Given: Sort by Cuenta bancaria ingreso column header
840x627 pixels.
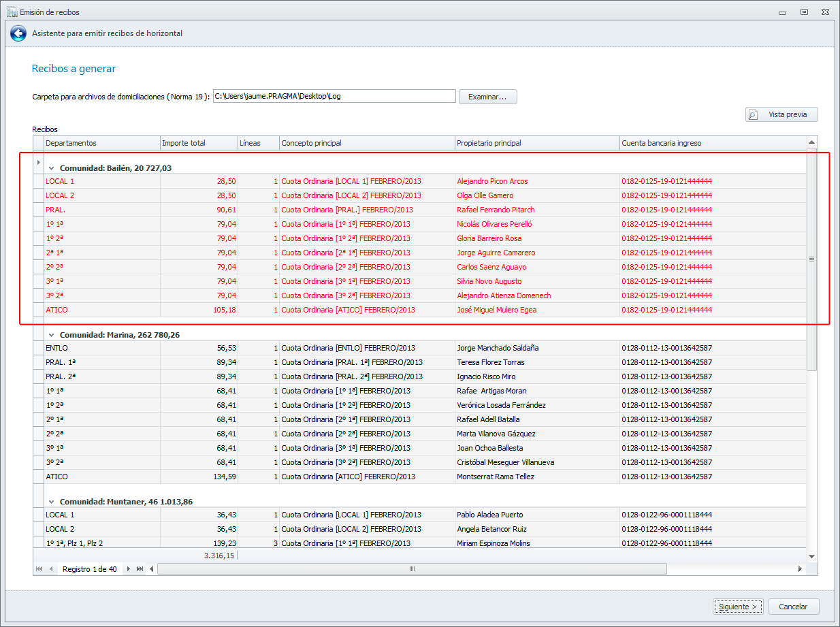Looking at the screenshot, I should point(713,143).
